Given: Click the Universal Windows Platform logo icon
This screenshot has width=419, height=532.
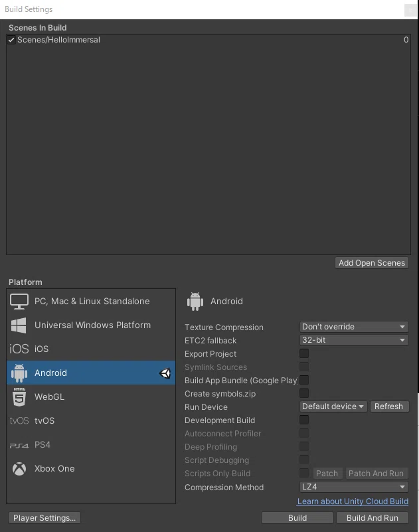Looking at the screenshot, I should click(x=19, y=325).
